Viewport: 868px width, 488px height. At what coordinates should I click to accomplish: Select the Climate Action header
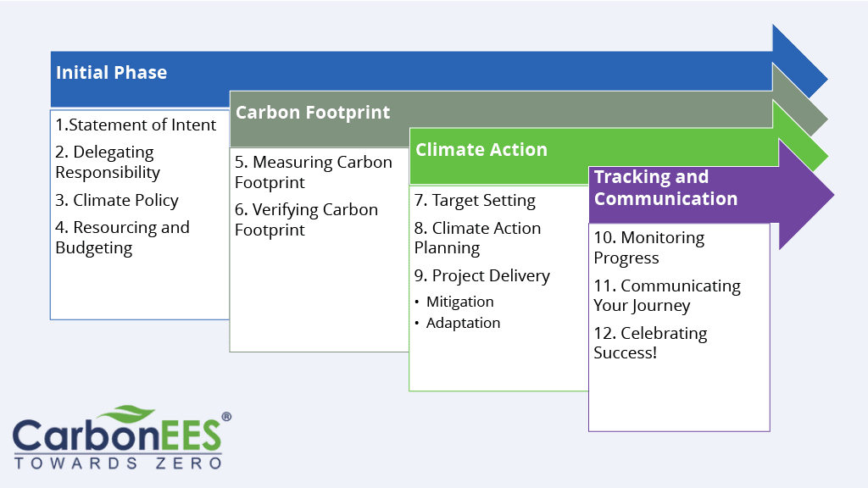tap(481, 150)
